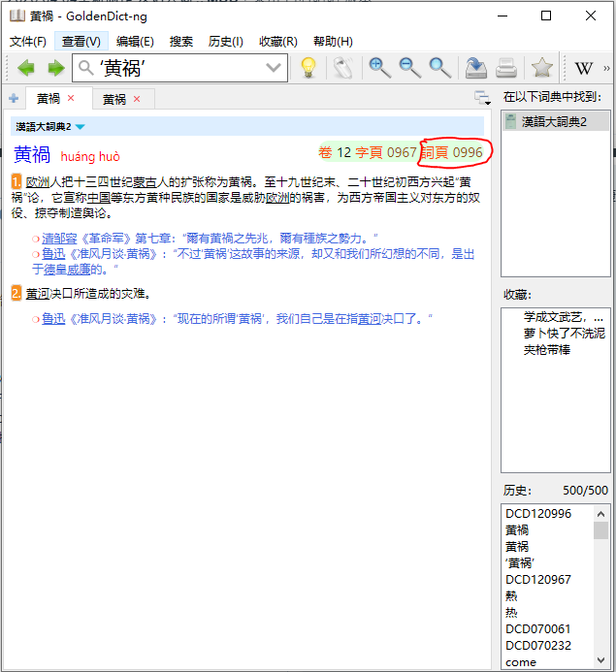Screen dimensions: 616x672
Task: Open the 文件(F) menu
Action: tap(28, 42)
